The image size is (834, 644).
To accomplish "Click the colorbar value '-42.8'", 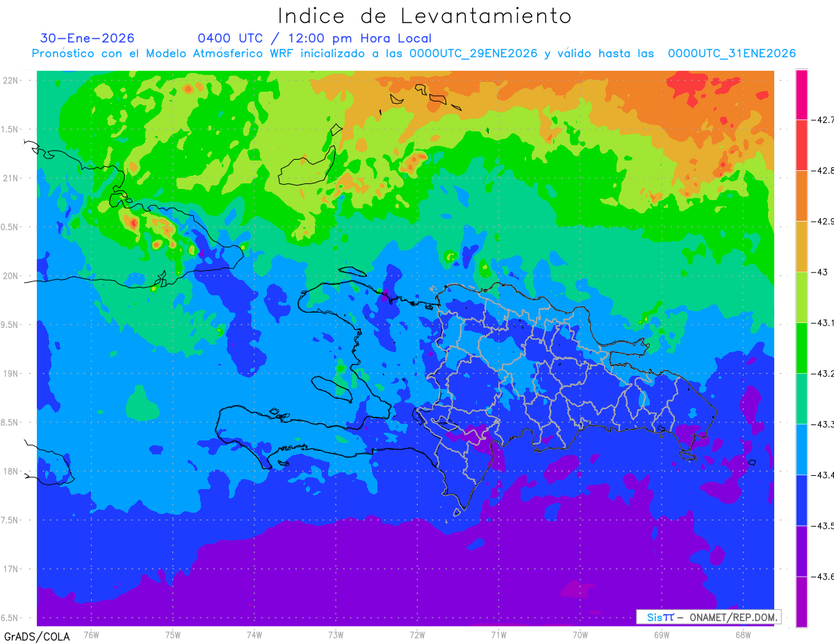I will [824, 170].
